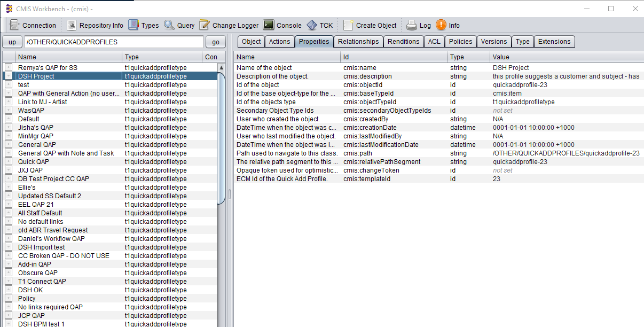Image resolution: width=644 pixels, height=327 pixels.
Task: Click the item icon beside JCP QAP
Action: coord(9,316)
